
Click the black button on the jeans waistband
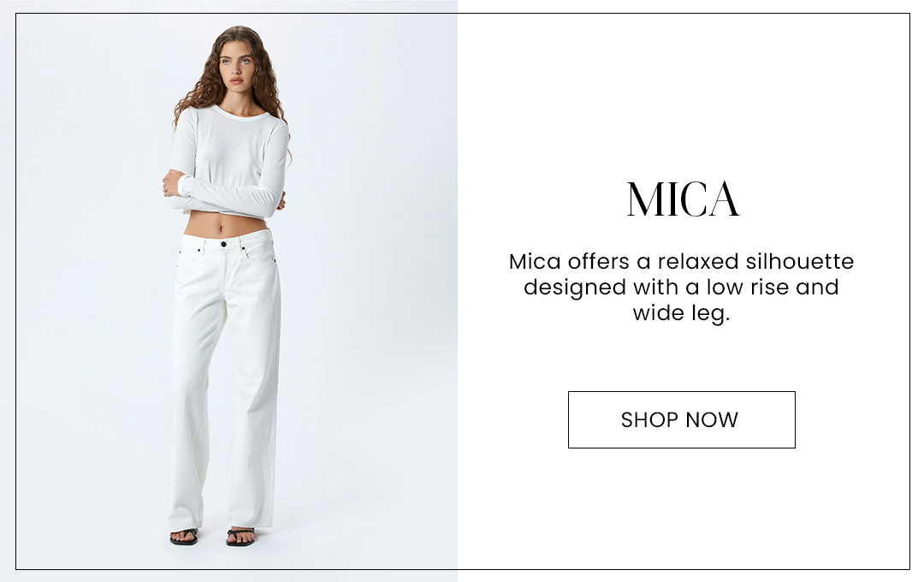(x=223, y=244)
